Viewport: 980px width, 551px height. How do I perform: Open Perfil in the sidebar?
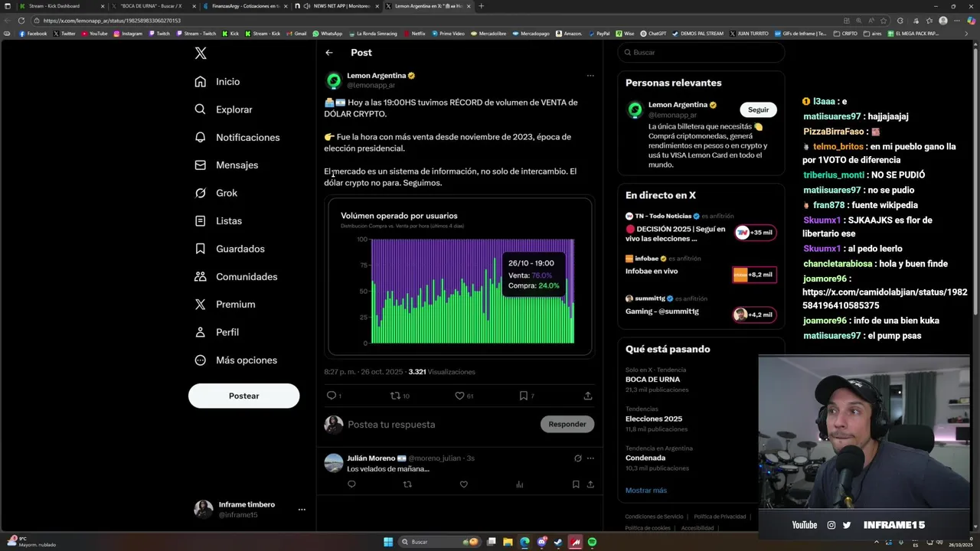click(x=217, y=332)
